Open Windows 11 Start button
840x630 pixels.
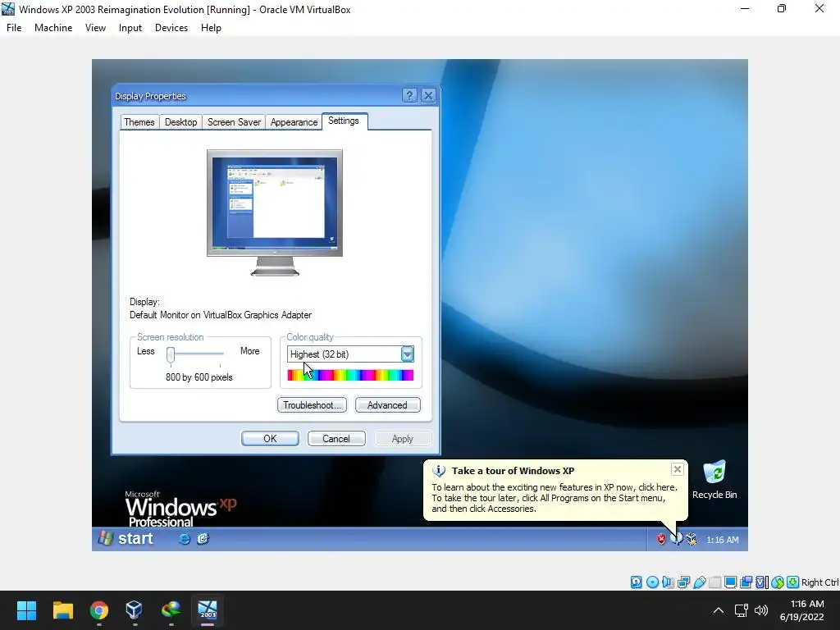(x=26, y=610)
